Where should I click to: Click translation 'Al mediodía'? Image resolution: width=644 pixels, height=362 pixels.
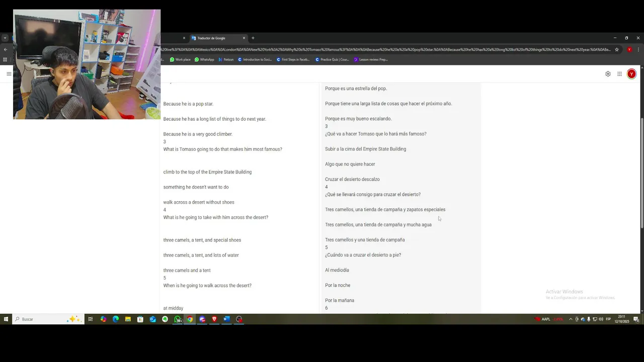pos(337,270)
